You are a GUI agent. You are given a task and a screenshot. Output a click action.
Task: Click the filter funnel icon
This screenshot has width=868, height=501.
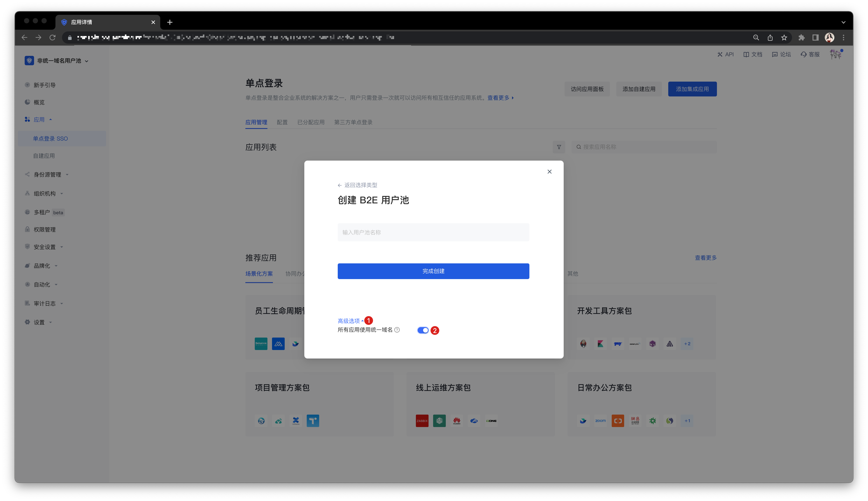point(559,147)
